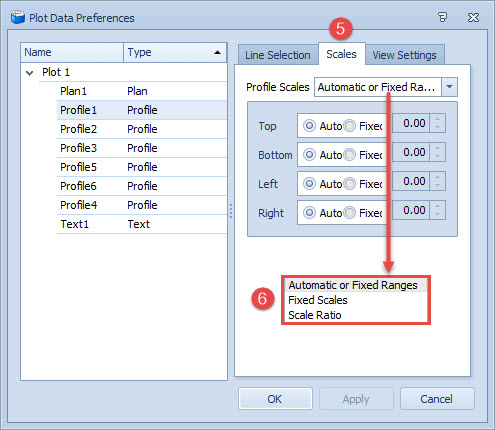Click the panel splitter grip dots
495x430 pixels.
point(231,211)
